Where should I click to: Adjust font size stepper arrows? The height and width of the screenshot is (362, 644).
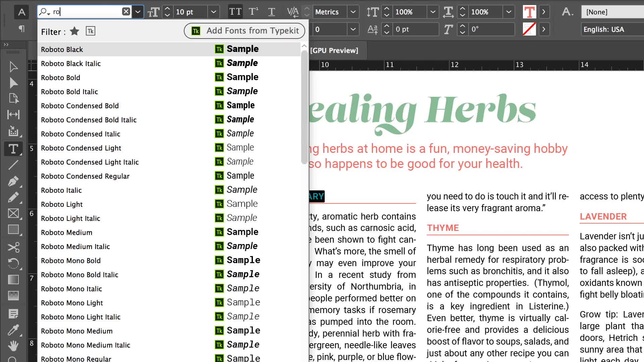coord(167,12)
